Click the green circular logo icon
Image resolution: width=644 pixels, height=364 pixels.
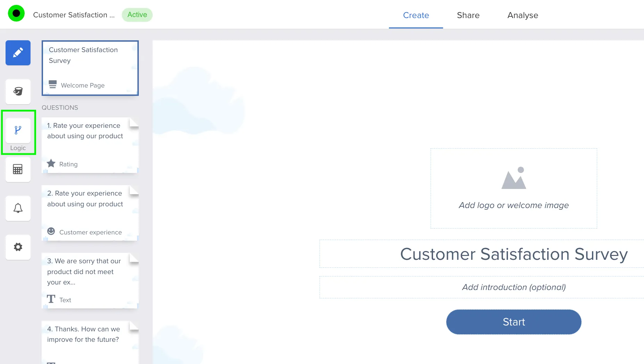click(x=16, y=14)
